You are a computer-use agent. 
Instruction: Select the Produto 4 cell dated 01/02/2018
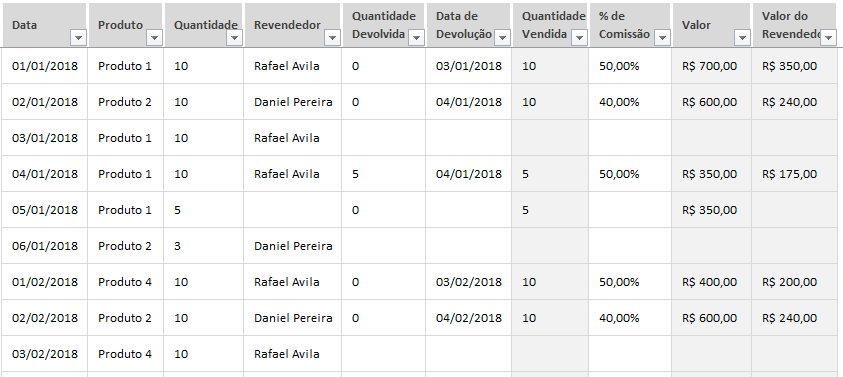pos(125,282)
